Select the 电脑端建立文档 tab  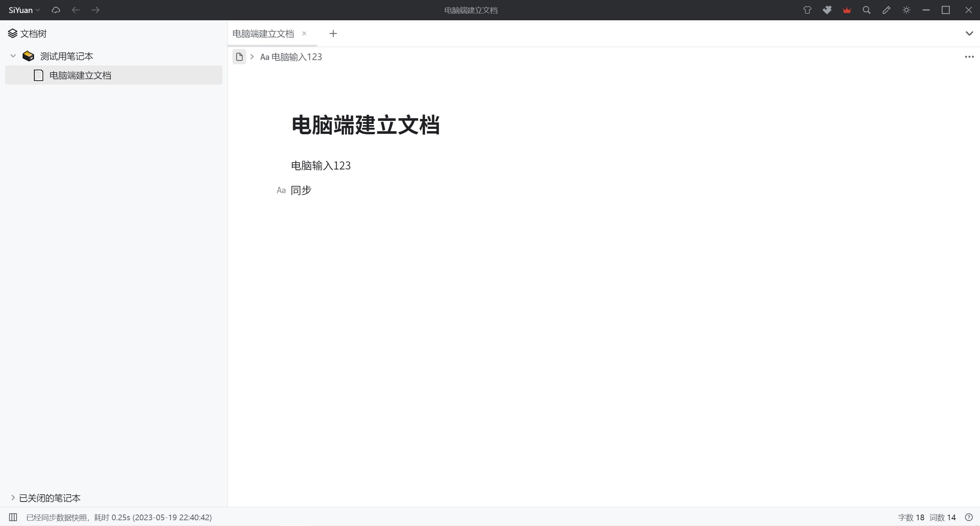click(263, 34)
